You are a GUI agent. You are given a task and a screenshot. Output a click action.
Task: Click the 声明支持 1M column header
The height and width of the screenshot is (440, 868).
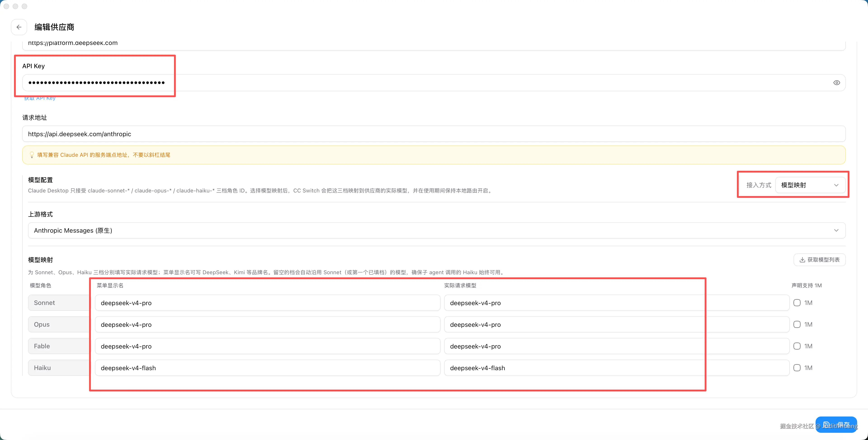[x=806, y=286]
